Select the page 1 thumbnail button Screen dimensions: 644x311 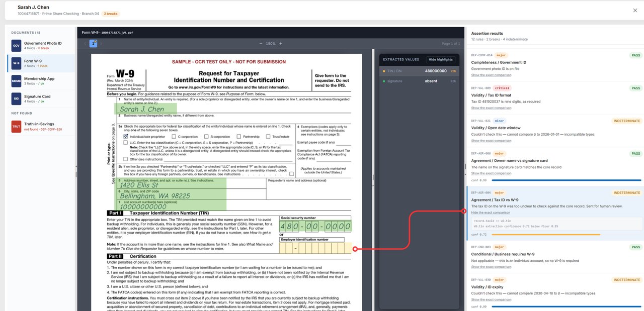(x=93, y=44)
